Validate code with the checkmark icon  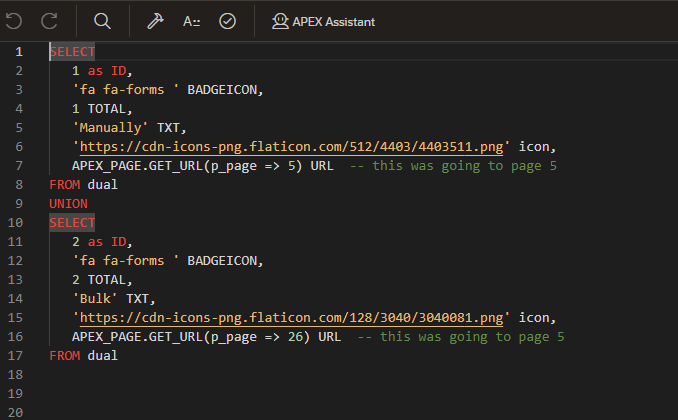(x=227, y=20)
